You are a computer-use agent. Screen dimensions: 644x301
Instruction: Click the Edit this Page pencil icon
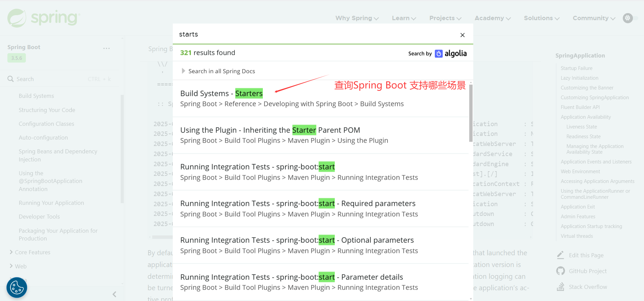(x=560, y=255)
